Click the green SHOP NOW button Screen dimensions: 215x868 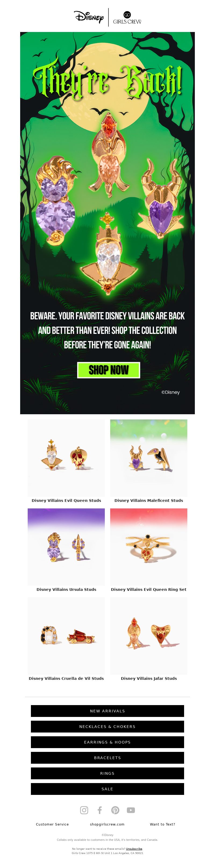109,370
